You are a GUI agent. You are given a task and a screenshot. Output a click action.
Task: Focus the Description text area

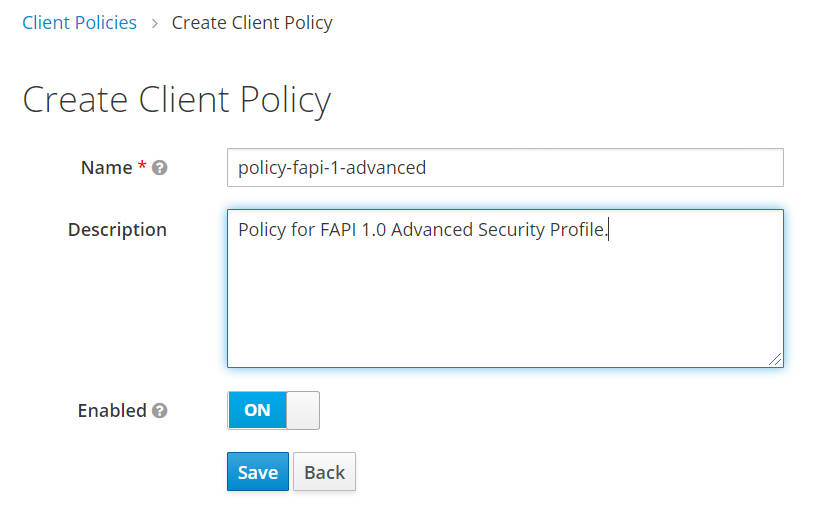(x=505, y=289)
